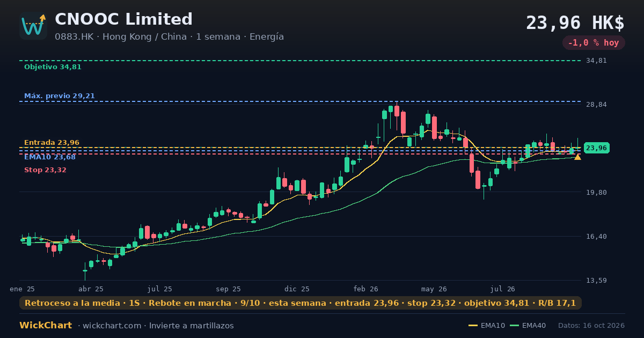644x338 pixels.
Task: Click the 16,40 y-axis value
Action: click(596, 236)
